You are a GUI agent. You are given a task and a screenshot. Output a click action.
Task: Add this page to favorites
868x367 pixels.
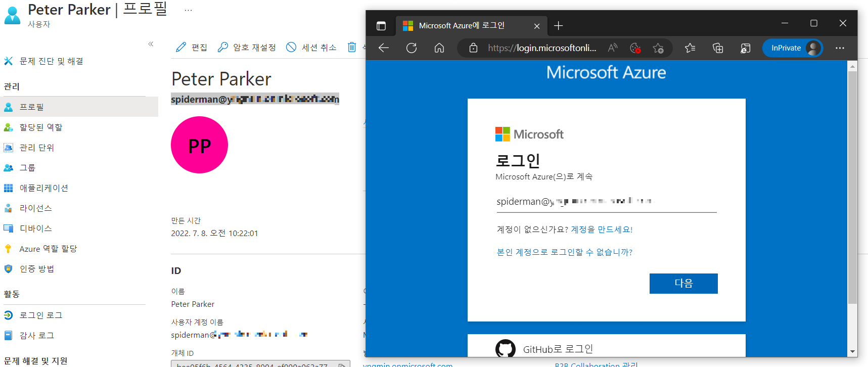[658, 48]
